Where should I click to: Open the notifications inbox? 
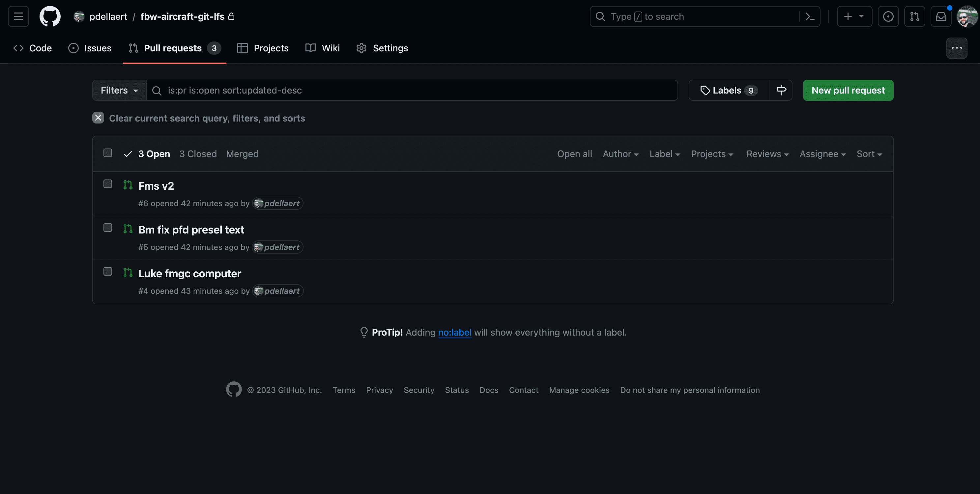coord(941,16)
